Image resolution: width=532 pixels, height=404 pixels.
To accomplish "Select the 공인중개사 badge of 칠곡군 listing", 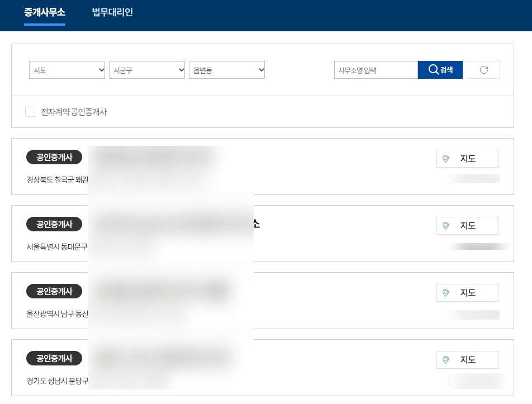I will (x=54, y=157).
